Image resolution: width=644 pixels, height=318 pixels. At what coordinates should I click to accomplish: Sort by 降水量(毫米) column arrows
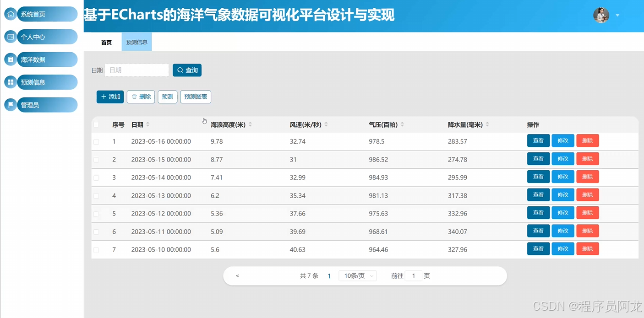[487, 124]
